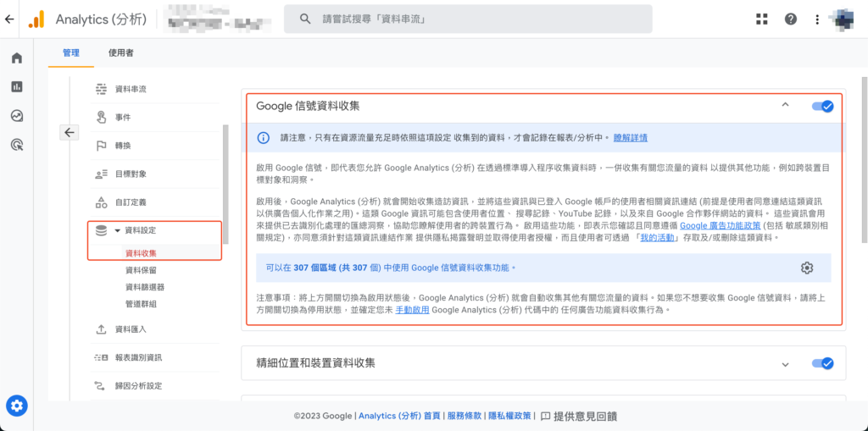The height and width of the screenshot is (431, 868).
Task: Click the user account avatar
Action: pos(843,19)
